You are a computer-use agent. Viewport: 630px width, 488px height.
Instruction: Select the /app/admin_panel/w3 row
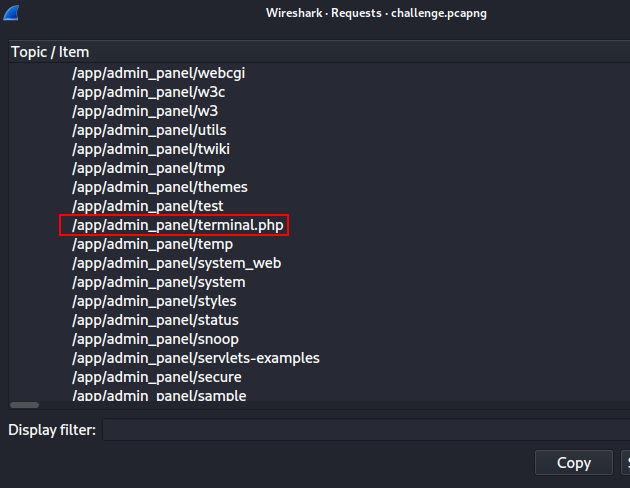point(130,111)
